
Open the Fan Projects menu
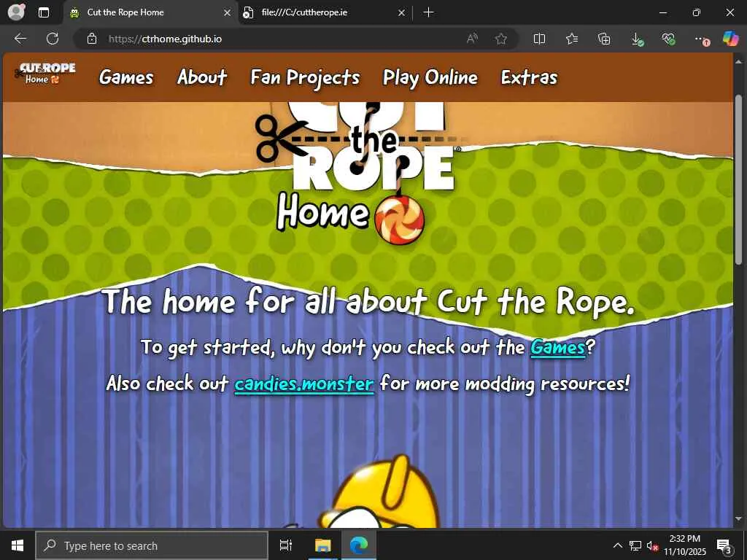[305, 77]
